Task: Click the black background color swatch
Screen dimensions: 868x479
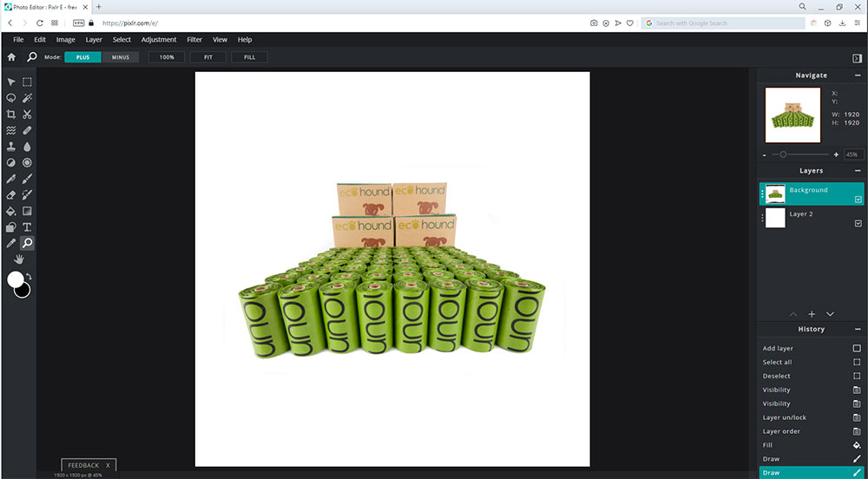Action: point(23,291)
